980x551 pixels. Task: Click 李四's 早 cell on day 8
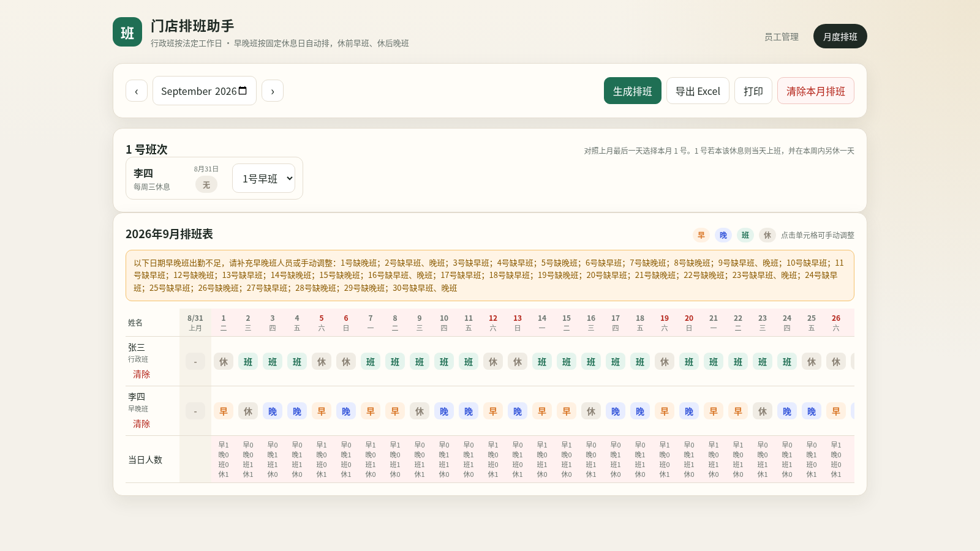[395, 411]
